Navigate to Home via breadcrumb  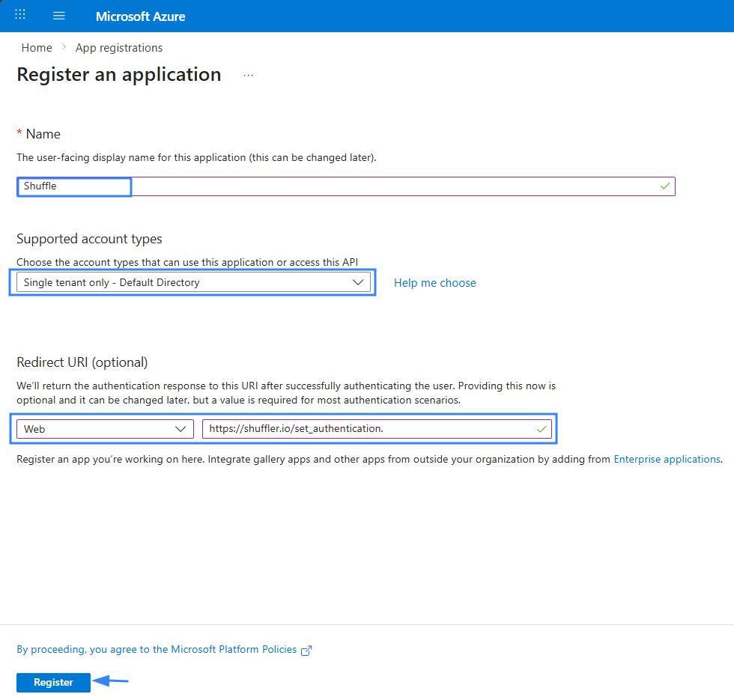(x=36, y=47)
